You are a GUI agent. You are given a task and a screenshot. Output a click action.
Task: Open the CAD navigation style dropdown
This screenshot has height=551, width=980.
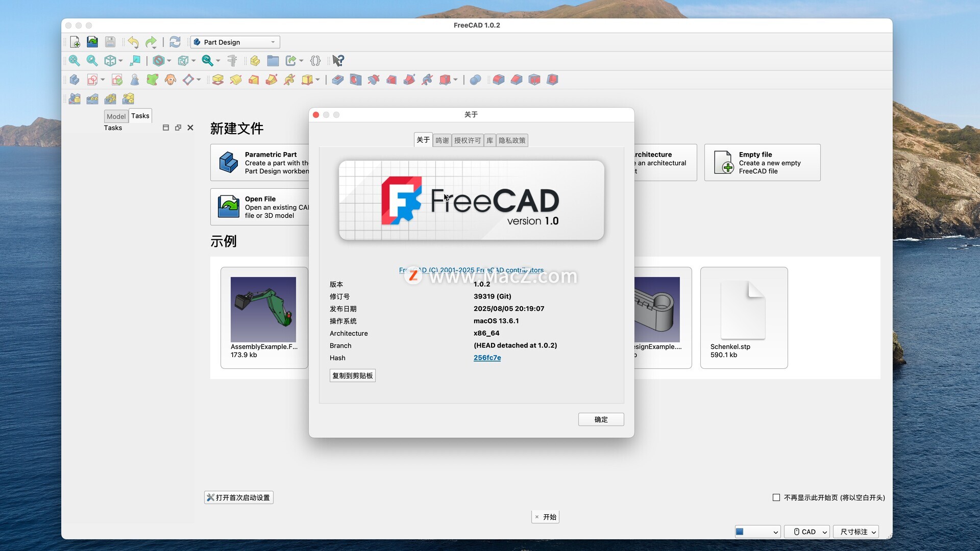(807, 532)
